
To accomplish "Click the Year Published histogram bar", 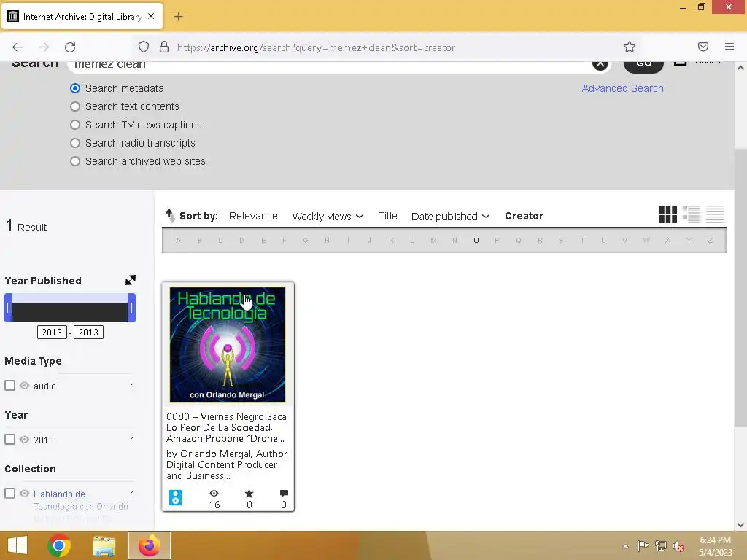I will 70,312.
